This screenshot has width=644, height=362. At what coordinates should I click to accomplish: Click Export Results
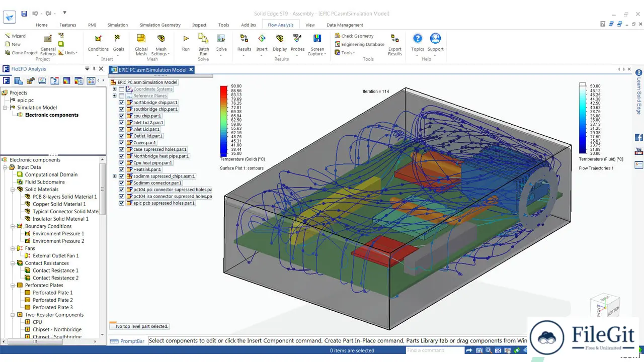(x=395, y=45)
